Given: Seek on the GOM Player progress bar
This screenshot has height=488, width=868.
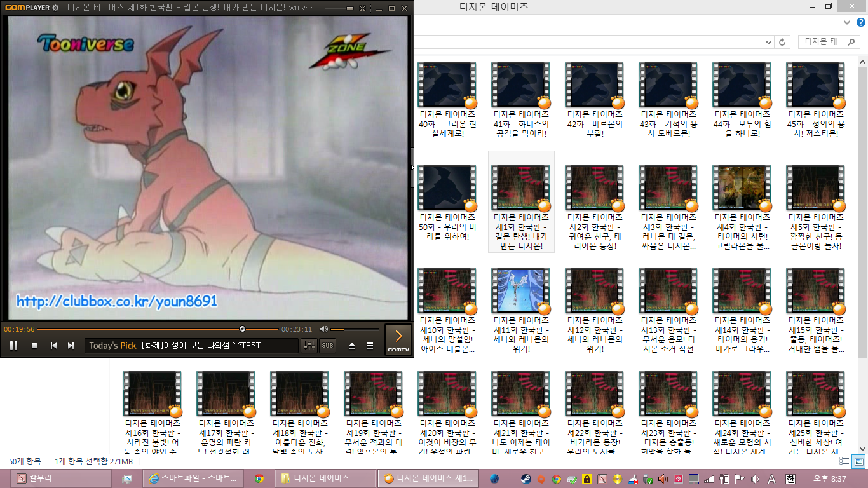Looking at the screenshot, I should point(158,329).
